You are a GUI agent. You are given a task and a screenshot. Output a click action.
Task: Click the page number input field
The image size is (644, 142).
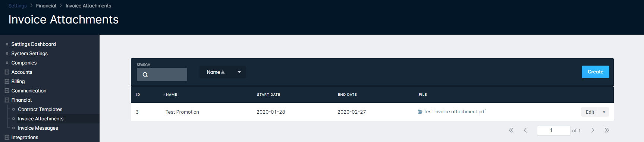click(x=554, y=130)
